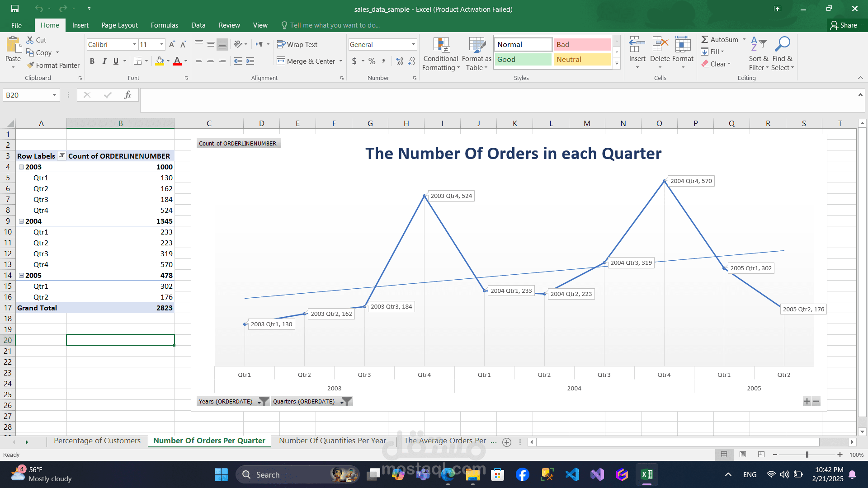
Task: Open Sort & Filter menu
Action: [x=759, y=54]
